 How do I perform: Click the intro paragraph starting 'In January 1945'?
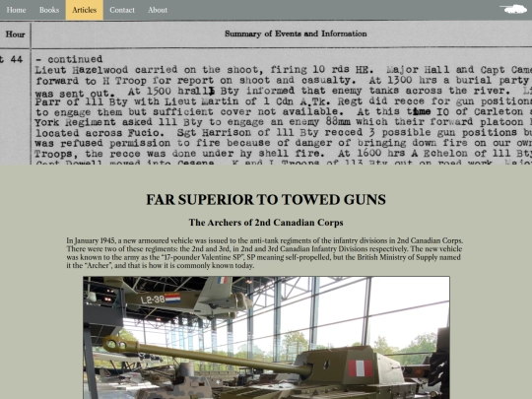[265, 253]
